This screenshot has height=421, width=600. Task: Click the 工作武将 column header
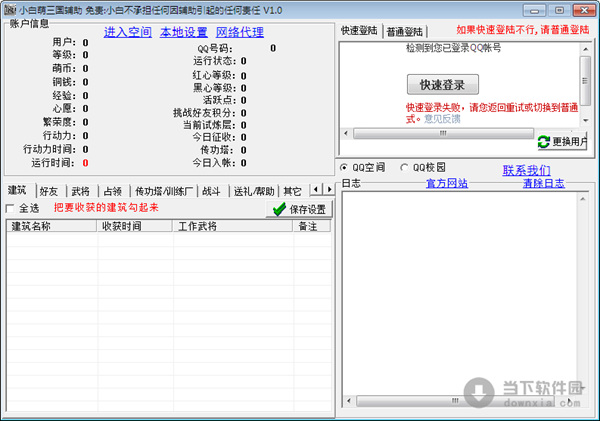[x=232, y=226]
